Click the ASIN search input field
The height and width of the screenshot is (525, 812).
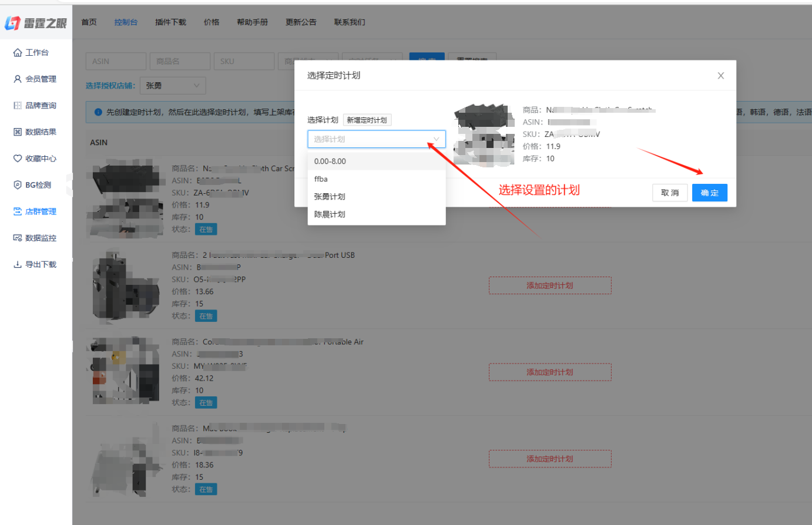coord(116,62)
